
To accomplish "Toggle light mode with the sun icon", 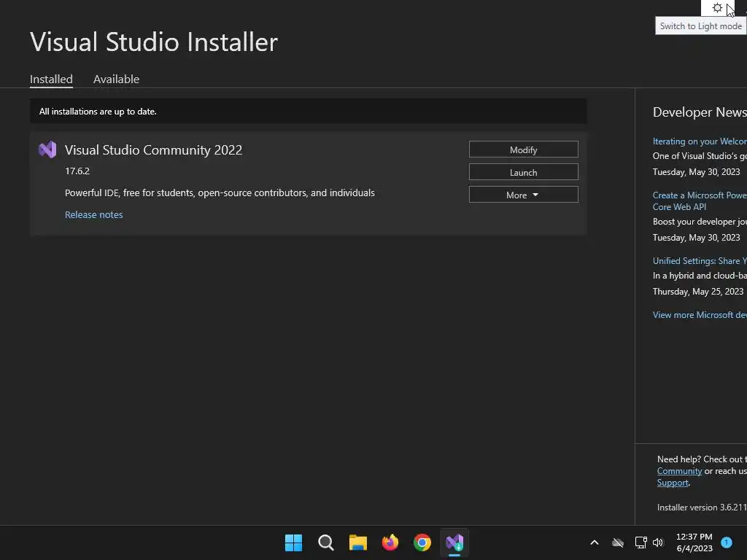I will [717, 7].
